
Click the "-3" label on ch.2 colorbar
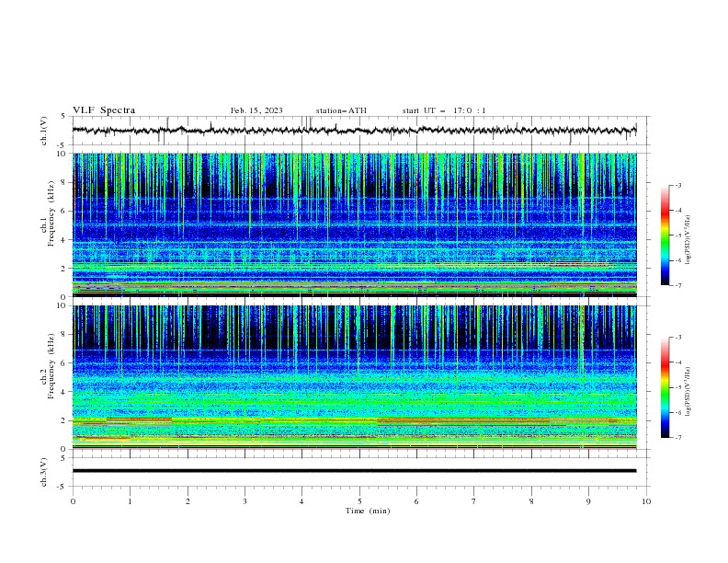point(678,338)
